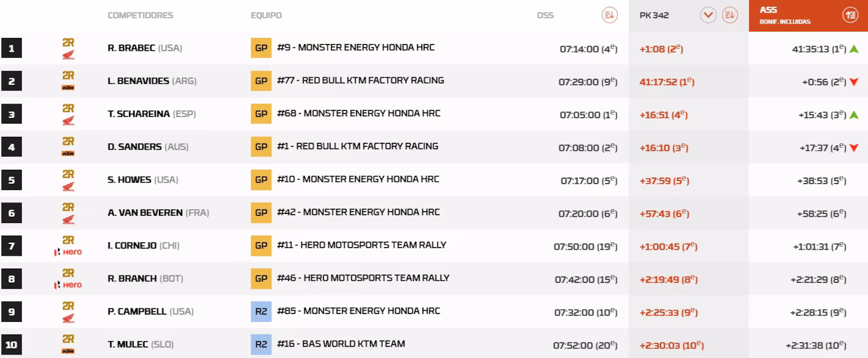The height and width of the screenshot is (358, 868).
Task: Click Hero logo in I. Cornejo row
Action: click(x=68, y=252)
